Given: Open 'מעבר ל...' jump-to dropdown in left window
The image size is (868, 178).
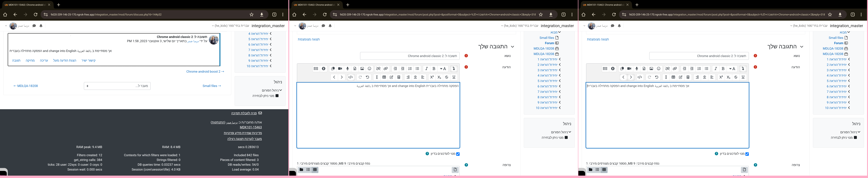Looking at the screenshot, I should [117, 86].
